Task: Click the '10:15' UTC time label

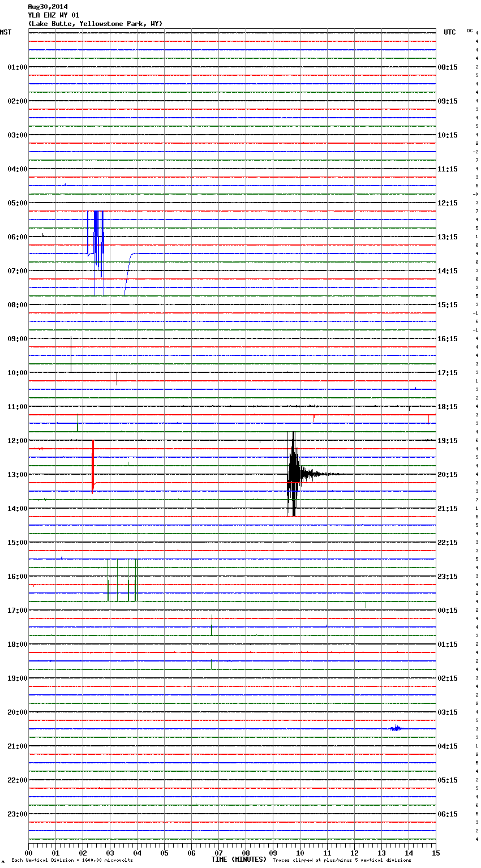Action: click(448, 135)
